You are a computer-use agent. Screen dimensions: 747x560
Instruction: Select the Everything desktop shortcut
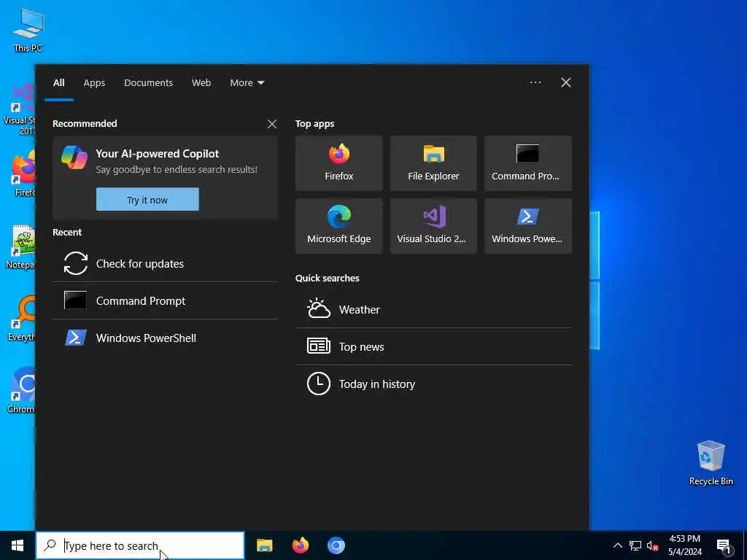[x=21, y=319]
